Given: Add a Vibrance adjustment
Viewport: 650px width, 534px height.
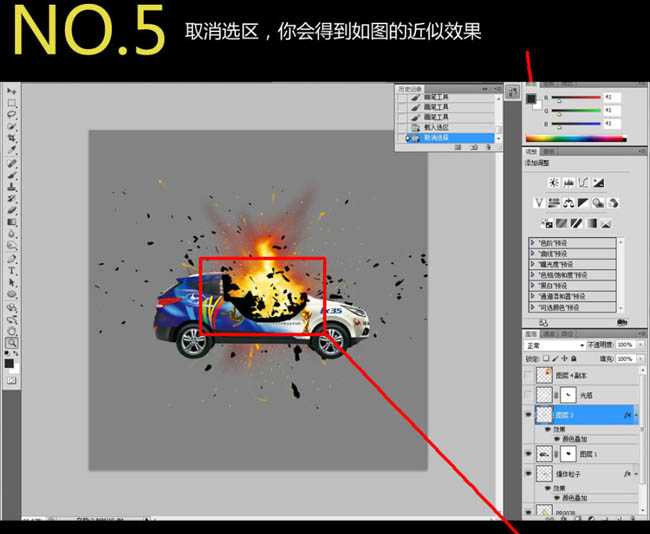Looking at the screenshot, I should tap(539, 203).
